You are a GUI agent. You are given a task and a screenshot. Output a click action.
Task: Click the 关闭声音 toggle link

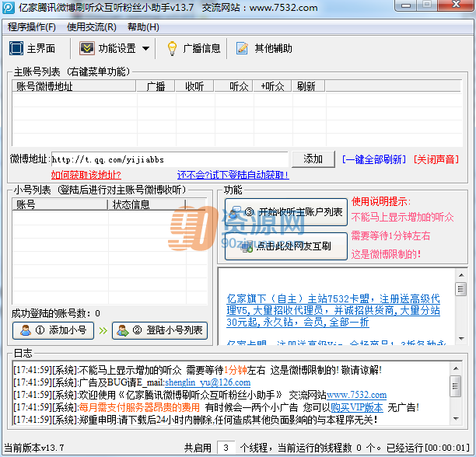(436, 159)
